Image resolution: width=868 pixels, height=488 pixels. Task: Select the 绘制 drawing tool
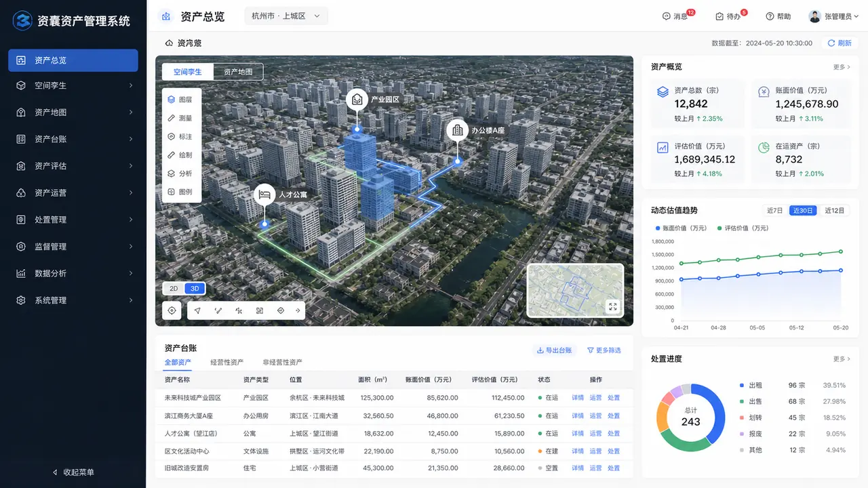181,155
